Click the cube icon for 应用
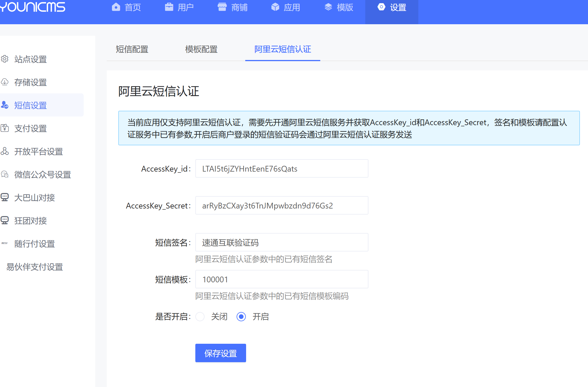This screenshot has height=387, width=588. pos(275,7)
